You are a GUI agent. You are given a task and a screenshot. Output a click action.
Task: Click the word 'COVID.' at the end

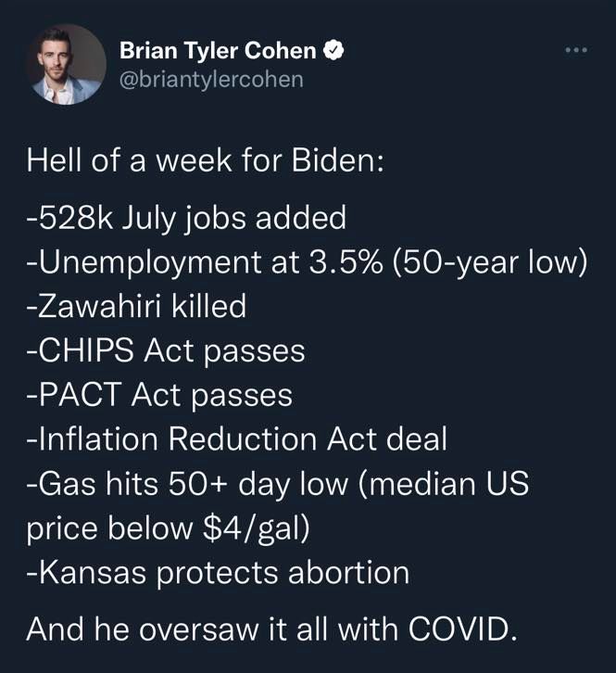point(462,629)
